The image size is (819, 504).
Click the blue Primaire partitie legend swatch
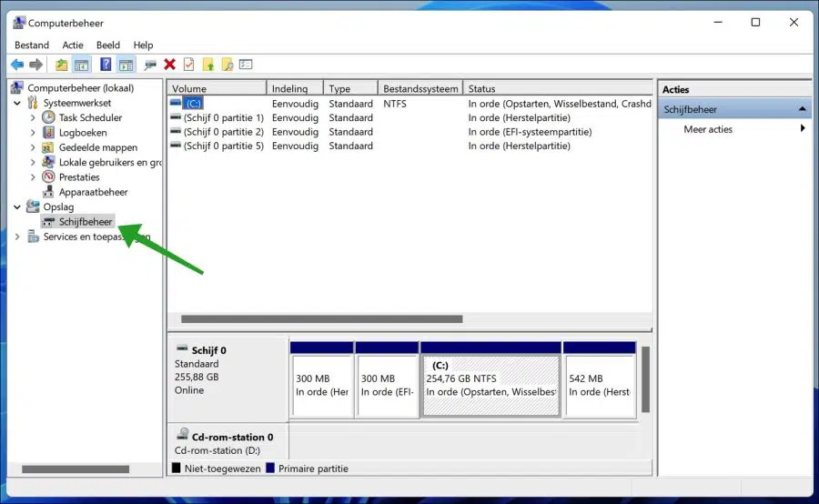tap(270, 468)
